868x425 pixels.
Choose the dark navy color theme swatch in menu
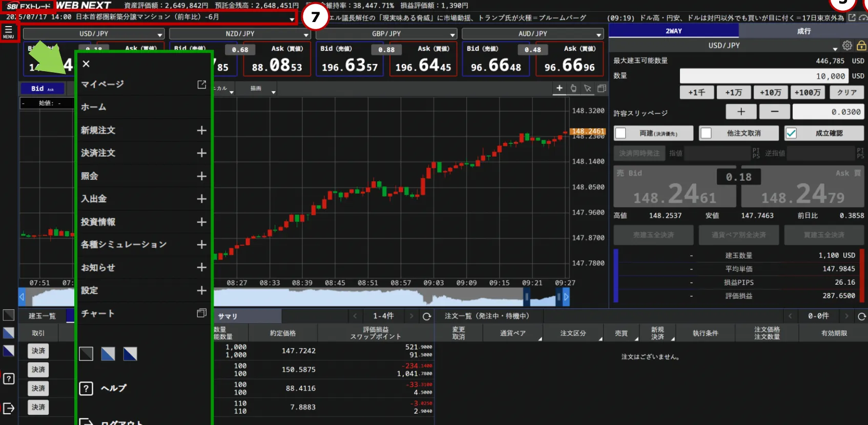(130, 354)
